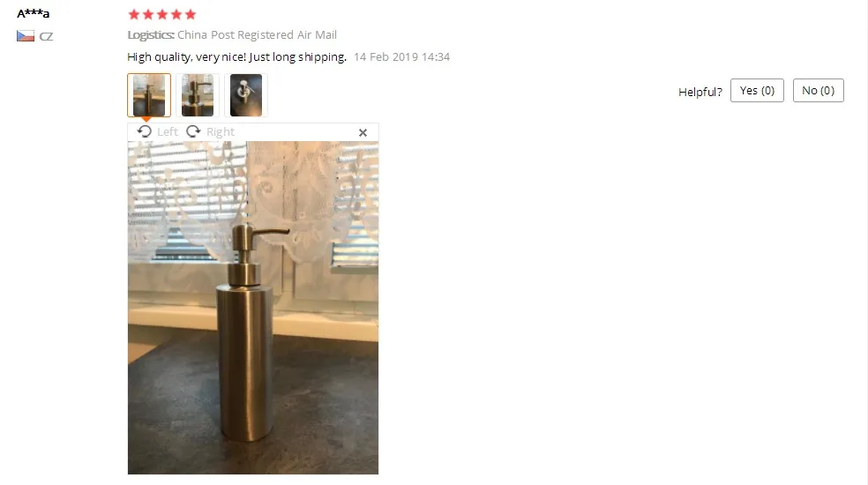This screenshot has height=485, width=868.
Task: Click the fifth red rating star
Action: pyautogui.click(x=191, y=14)
